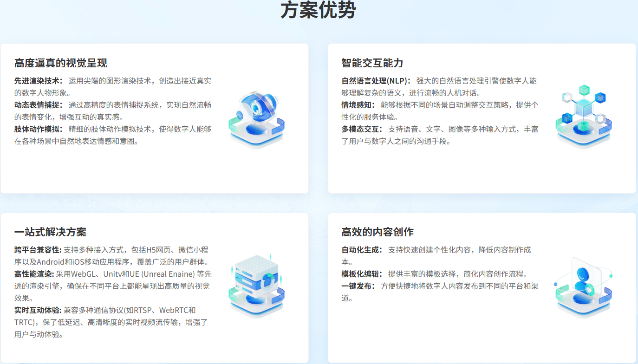The image size is (638, 364).
Task: Click the server stack illustration icon
Action: [x=256, y=285]
